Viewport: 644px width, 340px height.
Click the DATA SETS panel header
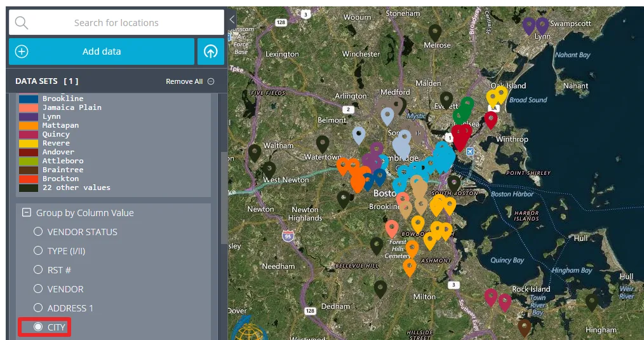[47, 81]
